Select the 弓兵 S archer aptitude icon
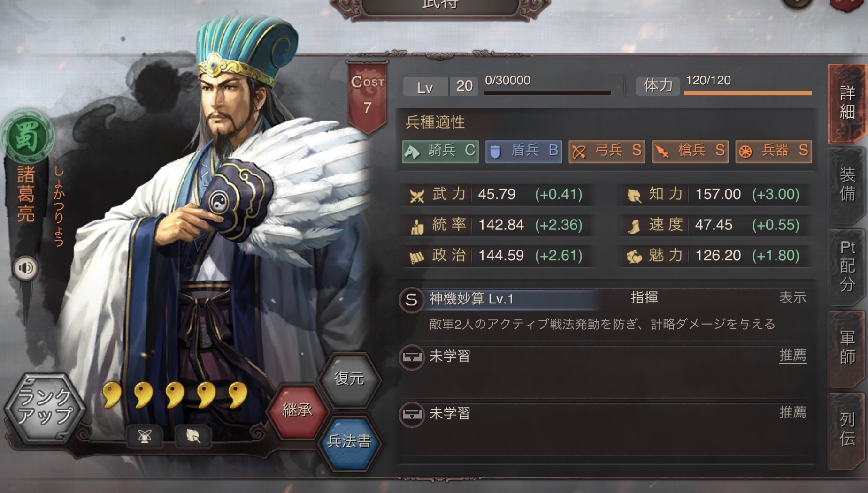 point(607,151)
